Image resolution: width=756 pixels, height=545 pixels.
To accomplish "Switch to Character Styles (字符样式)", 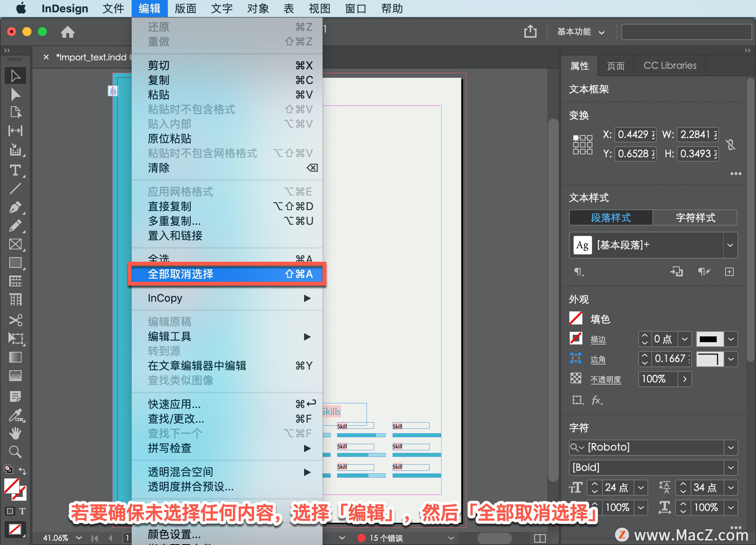I will [695, 218].
